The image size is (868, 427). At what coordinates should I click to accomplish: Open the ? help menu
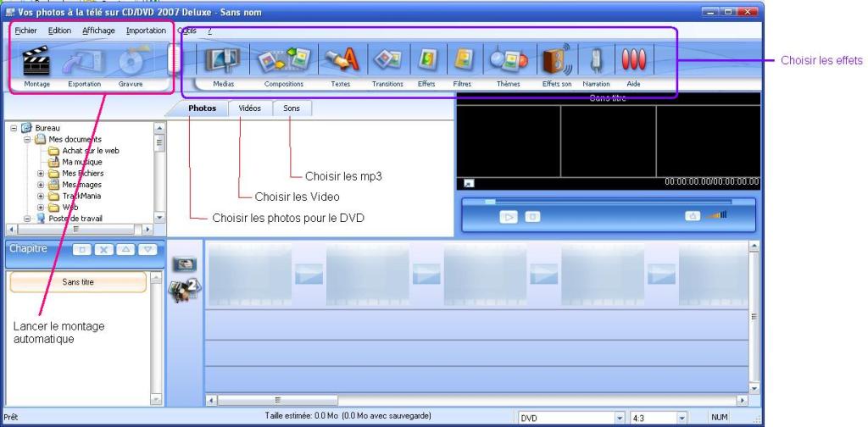pos(210,31)
